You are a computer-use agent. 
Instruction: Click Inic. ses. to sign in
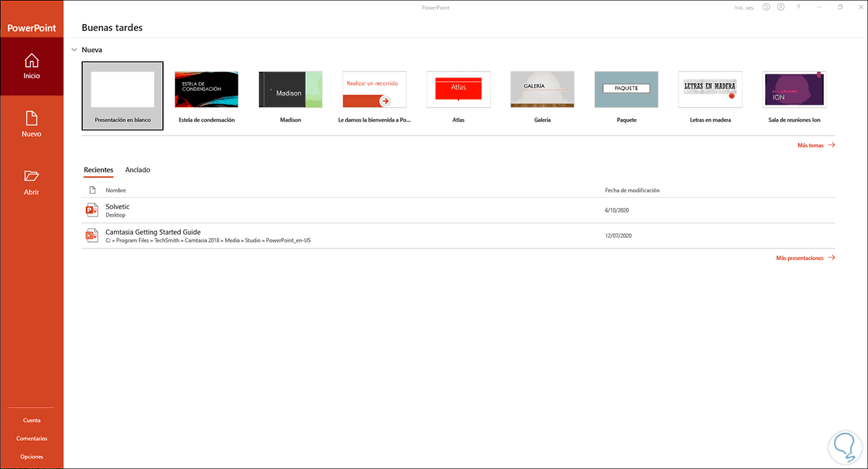(743, 7)
